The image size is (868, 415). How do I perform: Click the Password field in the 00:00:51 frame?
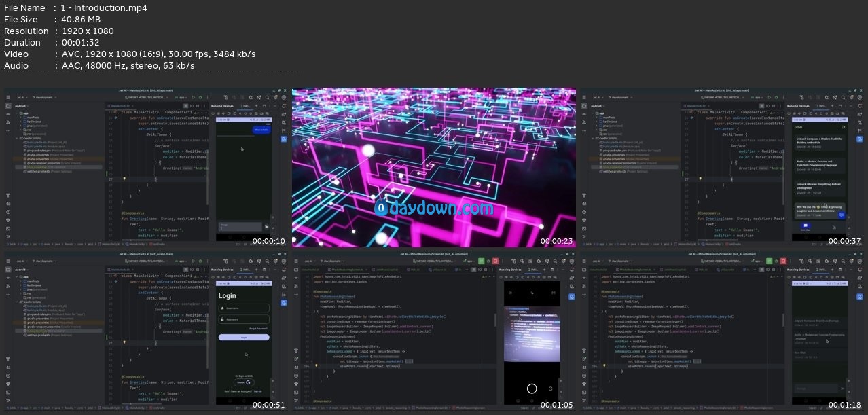tap(244, 319)
